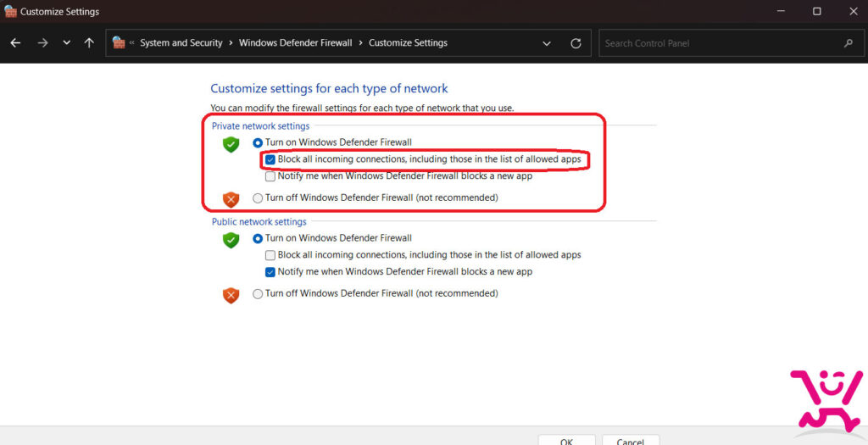
Task: Click green shield icon in Public settings
Action: pos(231,240)
